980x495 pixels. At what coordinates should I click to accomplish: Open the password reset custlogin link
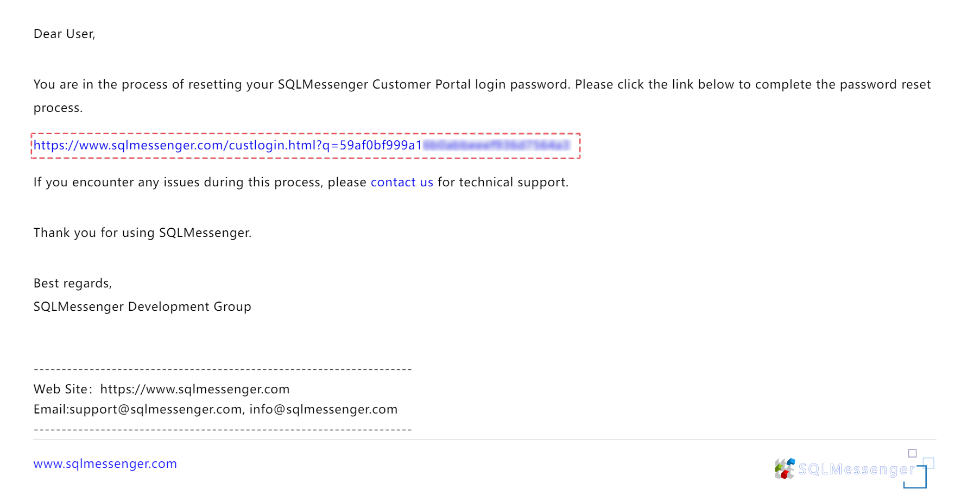click(227, 146)
